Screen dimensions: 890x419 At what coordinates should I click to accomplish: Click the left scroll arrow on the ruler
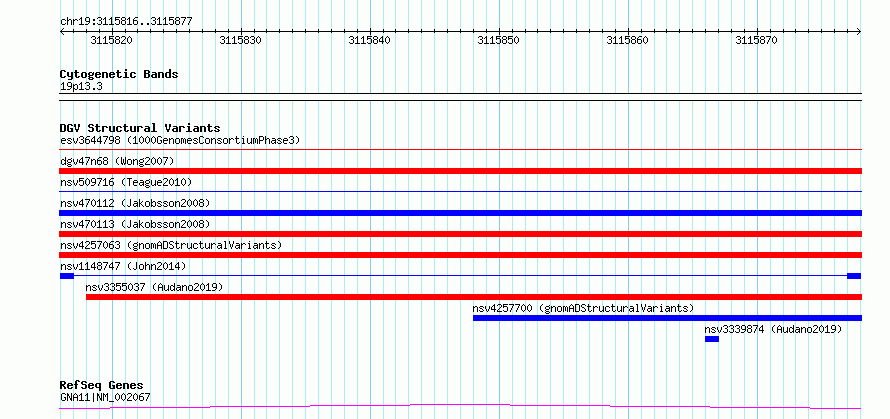62,31
